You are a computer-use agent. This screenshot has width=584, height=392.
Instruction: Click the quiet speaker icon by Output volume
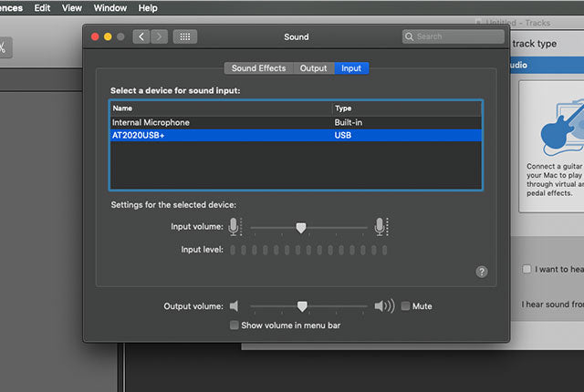[x=234, y=306]
